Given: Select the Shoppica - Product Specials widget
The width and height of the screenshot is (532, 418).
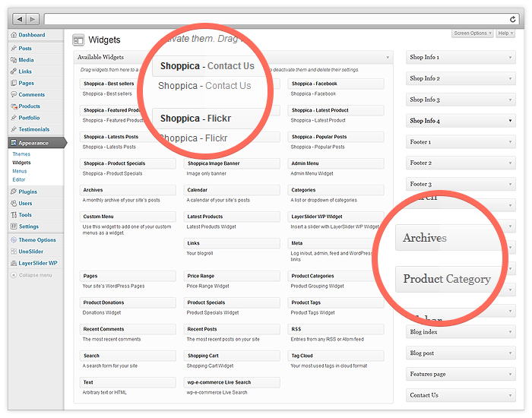Looking at the screenshot, I should click(128, 163).
